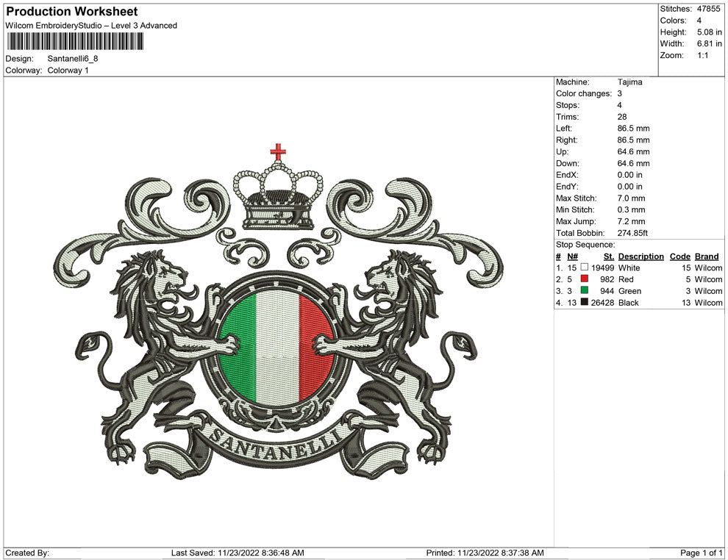Click the 'EndX:' value 0.00 in

(629, 175)
